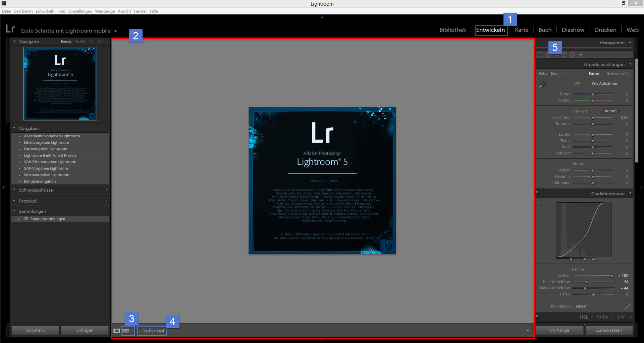Click the navigator preview thumbnail
Viewport: 644px width, 343px height.
coord(60,84)
